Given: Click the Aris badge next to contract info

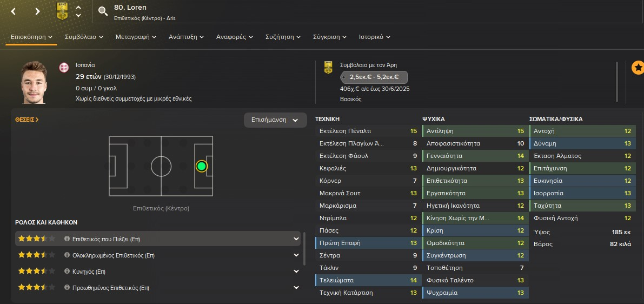Looking at the screenshot, I should [328, 67].
